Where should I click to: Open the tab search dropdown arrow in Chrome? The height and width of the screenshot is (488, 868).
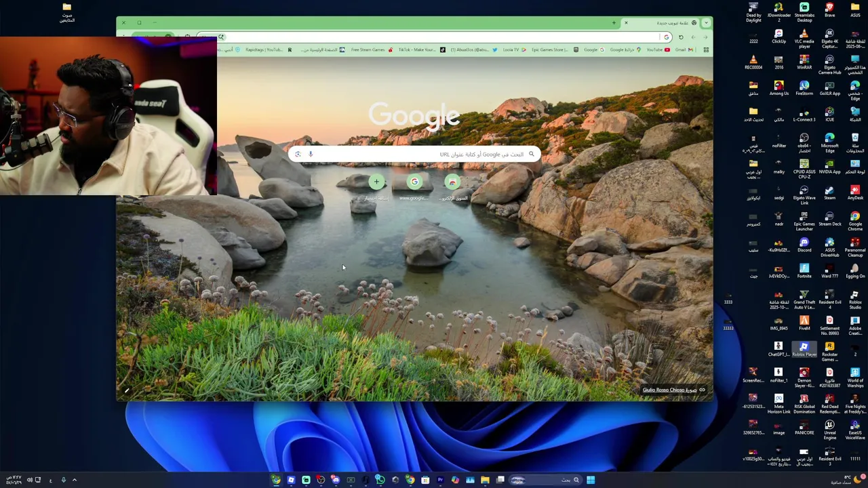click(x=706, y=23)
